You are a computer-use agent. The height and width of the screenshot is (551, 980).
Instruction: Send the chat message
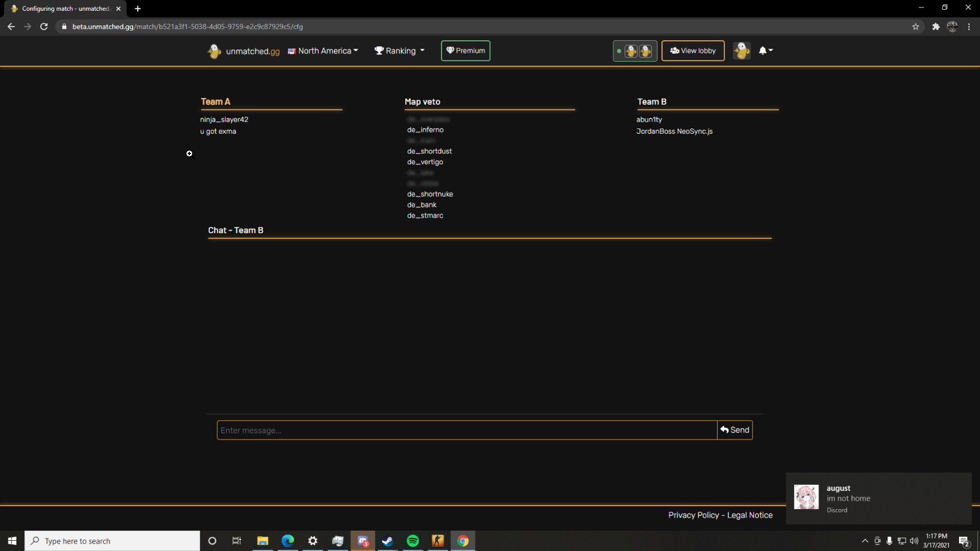(x=735, y=430)
